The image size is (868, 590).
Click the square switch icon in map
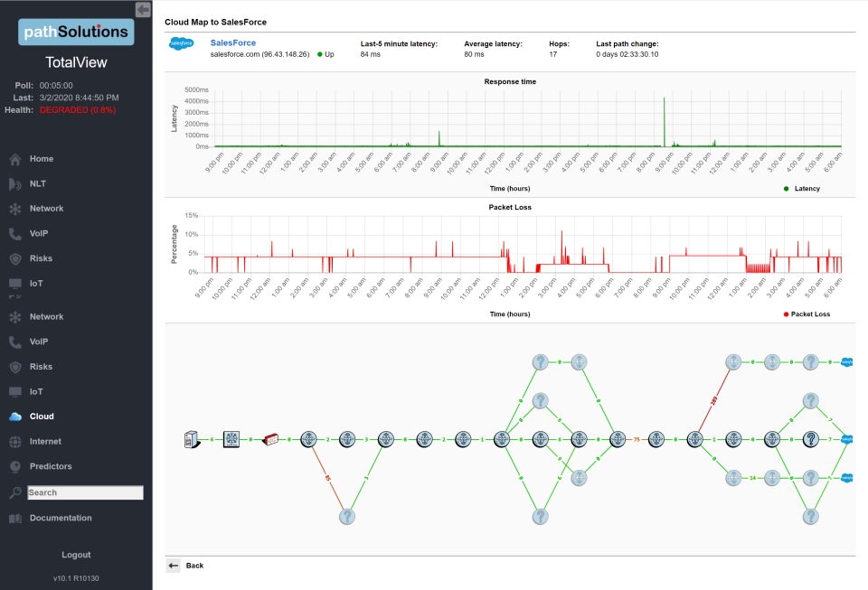coord(232,439)
